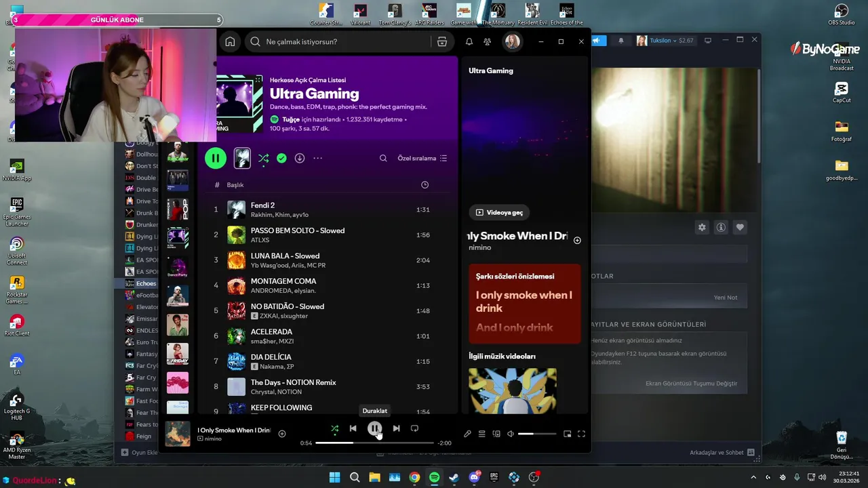Open the Windows Start menu
This screenshot has width=868, height=488.
(x=334, y=477)
